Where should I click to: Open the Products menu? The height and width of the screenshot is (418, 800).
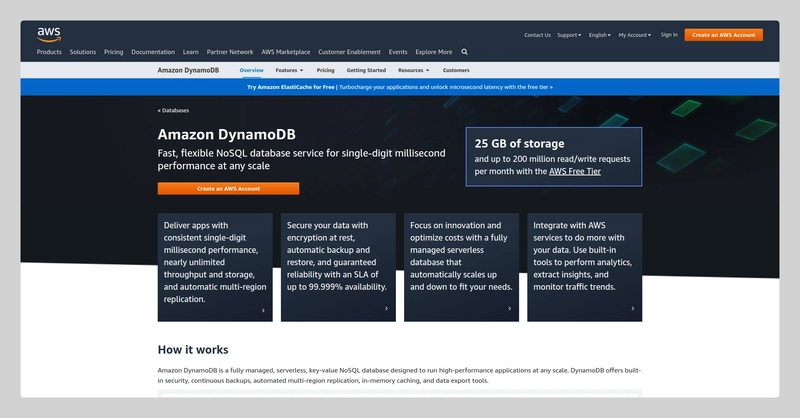(49, 52)
